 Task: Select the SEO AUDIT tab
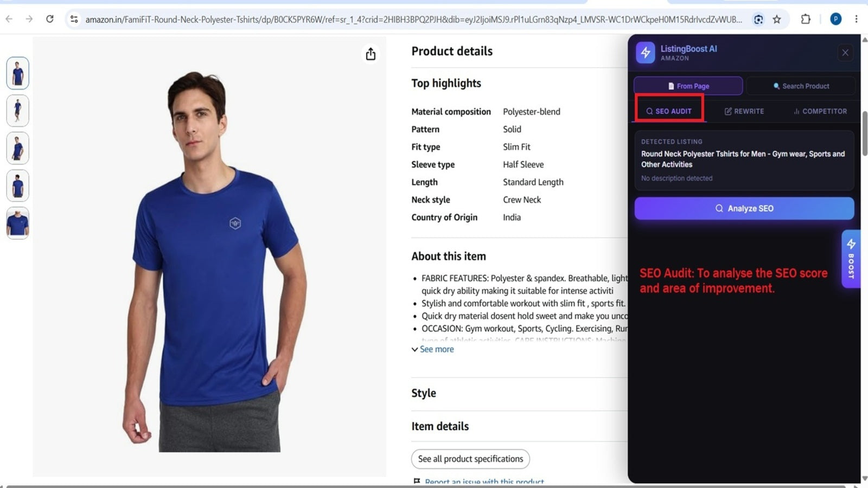669,111
